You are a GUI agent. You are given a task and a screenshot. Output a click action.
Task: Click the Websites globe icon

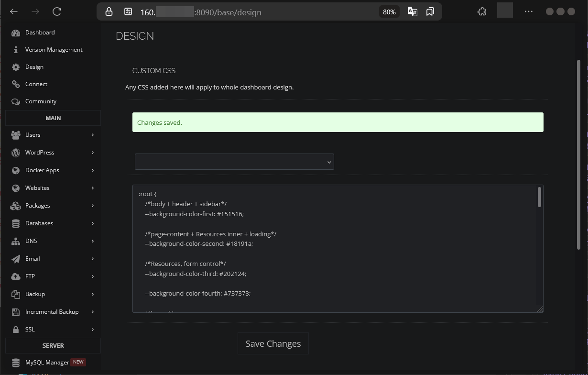pos(16,188)
